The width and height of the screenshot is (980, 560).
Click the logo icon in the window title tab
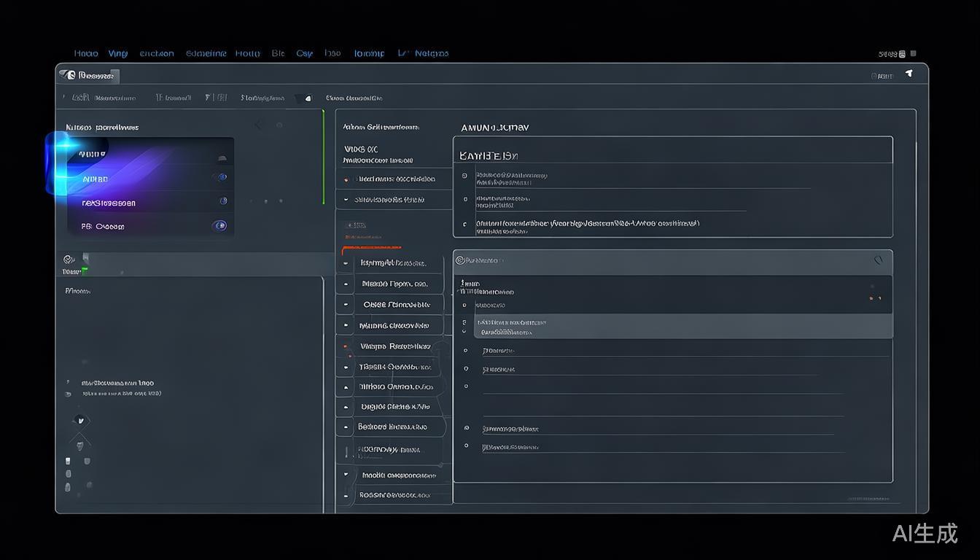[x=69, y=75]
